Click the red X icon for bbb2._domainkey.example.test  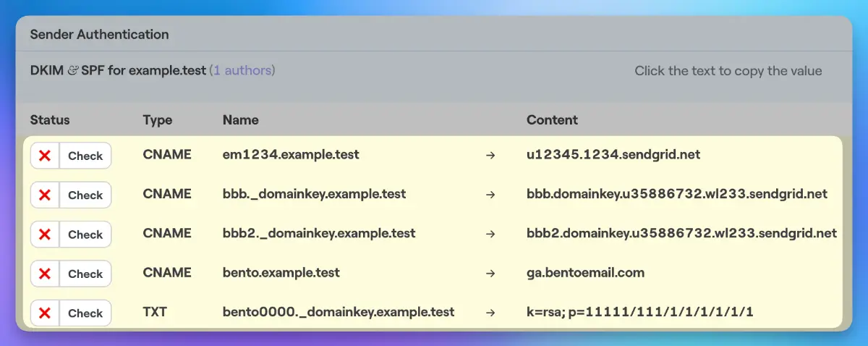click(45, 234)
